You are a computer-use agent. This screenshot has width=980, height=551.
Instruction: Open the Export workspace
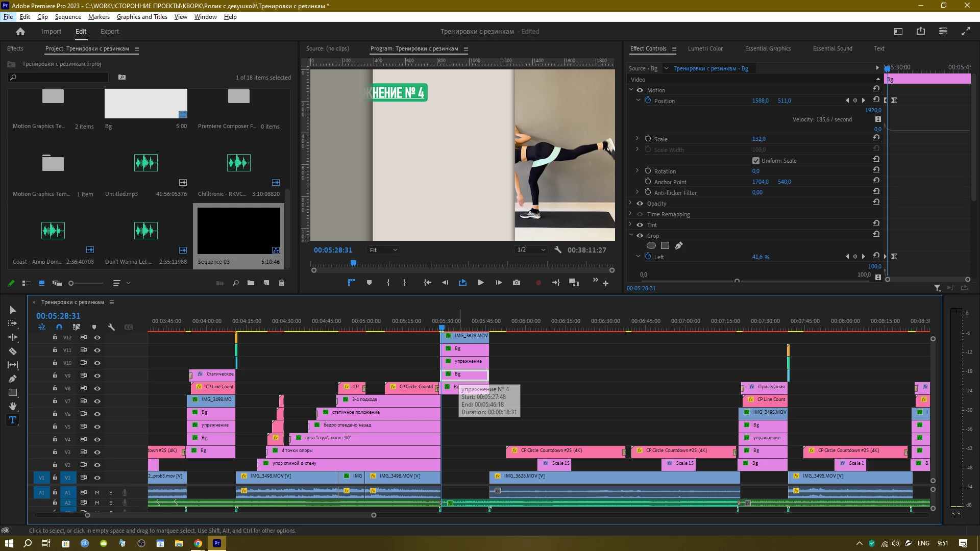109,32
